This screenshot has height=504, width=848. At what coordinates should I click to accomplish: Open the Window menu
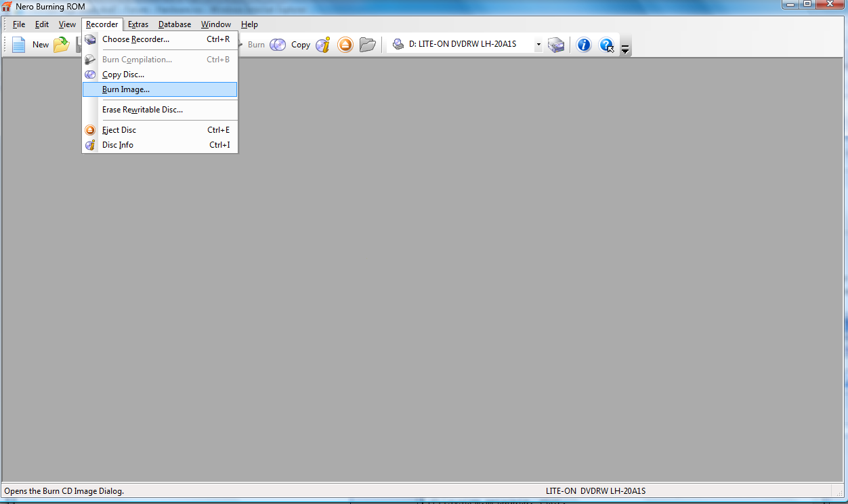click(x=216, y=24)
